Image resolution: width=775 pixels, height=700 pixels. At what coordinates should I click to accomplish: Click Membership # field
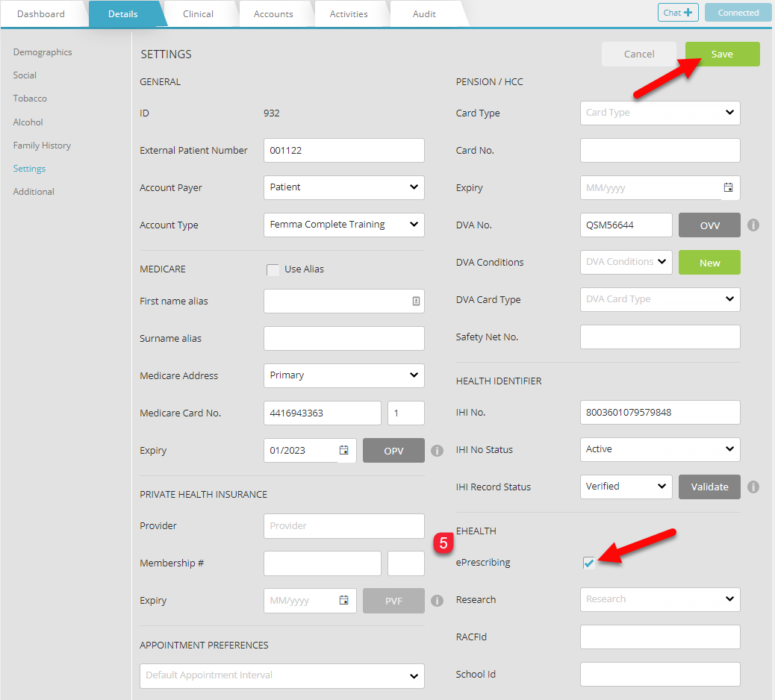click(323, 563)
